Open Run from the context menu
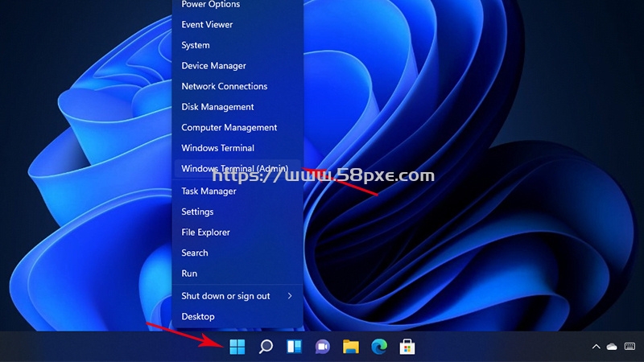This screenshot has width=644, height=362. pos(237,274)
